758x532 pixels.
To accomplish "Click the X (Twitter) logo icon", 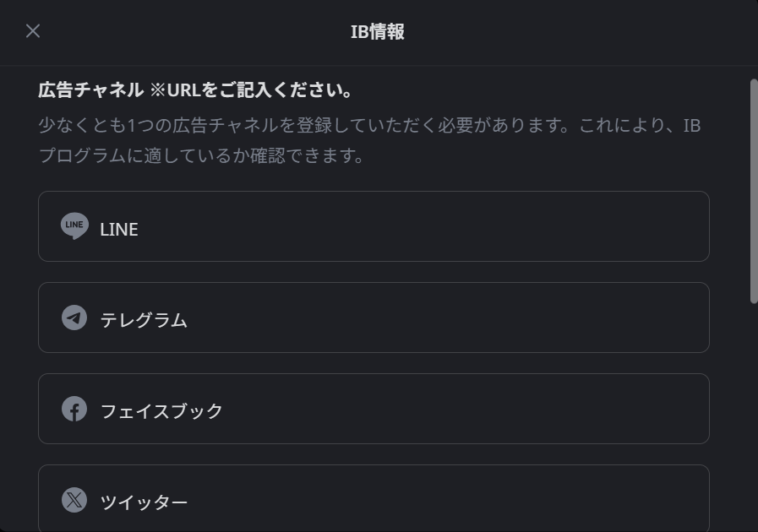I will point(74,500).
